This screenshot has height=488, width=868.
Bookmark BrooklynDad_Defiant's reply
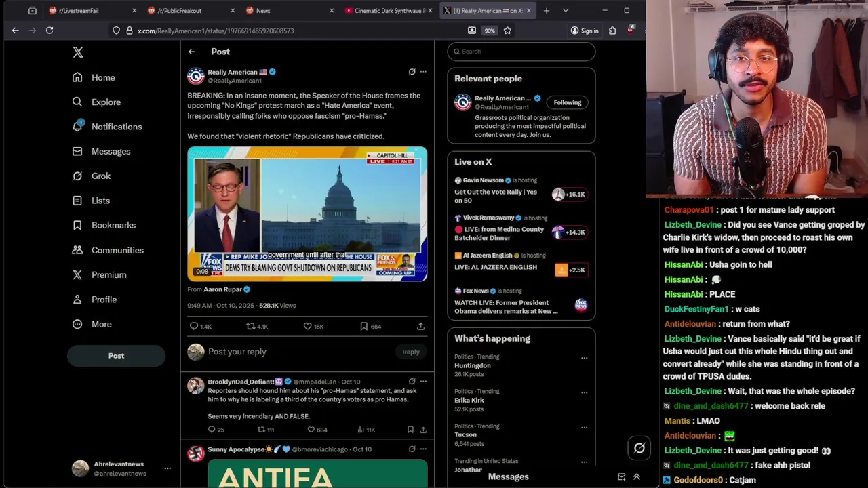point(410,430)
